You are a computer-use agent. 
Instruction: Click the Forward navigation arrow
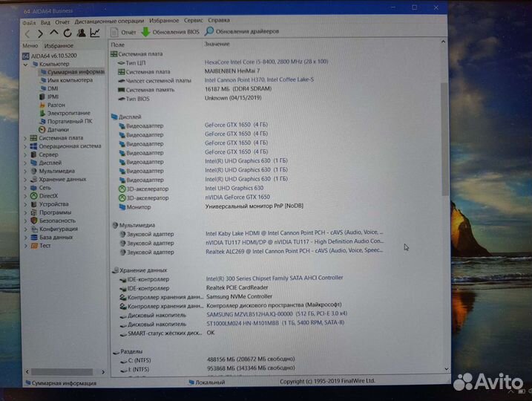[x=41, y=33]
